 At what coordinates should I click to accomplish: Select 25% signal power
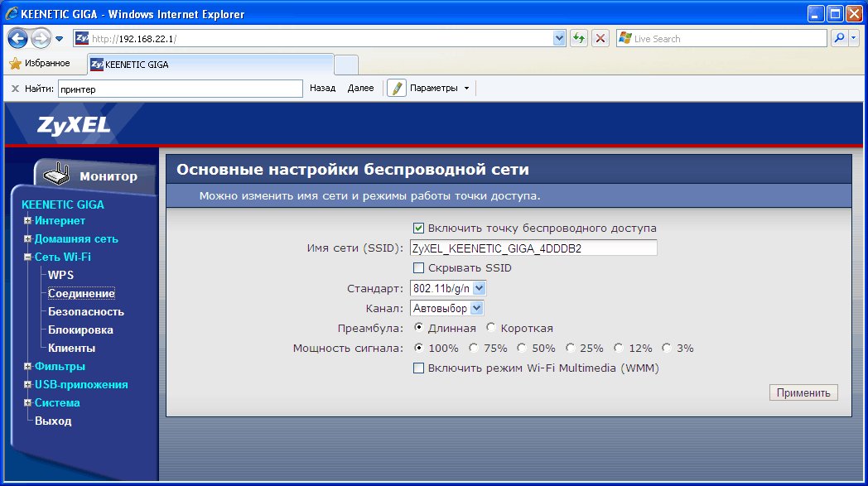click(570, 348)
